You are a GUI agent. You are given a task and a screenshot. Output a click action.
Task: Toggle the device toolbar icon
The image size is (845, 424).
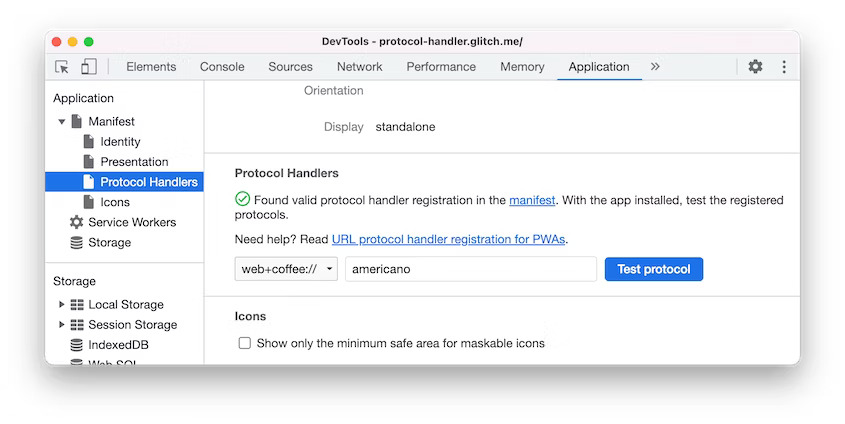88,66
